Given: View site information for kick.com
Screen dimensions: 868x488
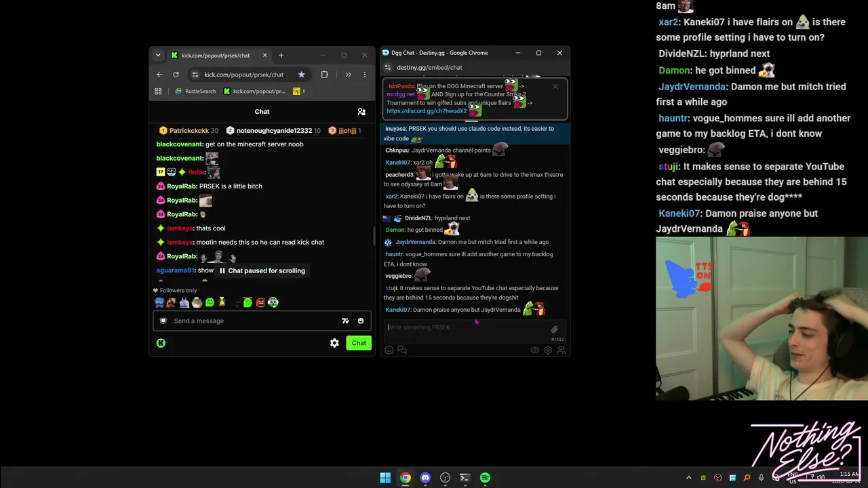Looking at the screenshot, I should (195, 75).
